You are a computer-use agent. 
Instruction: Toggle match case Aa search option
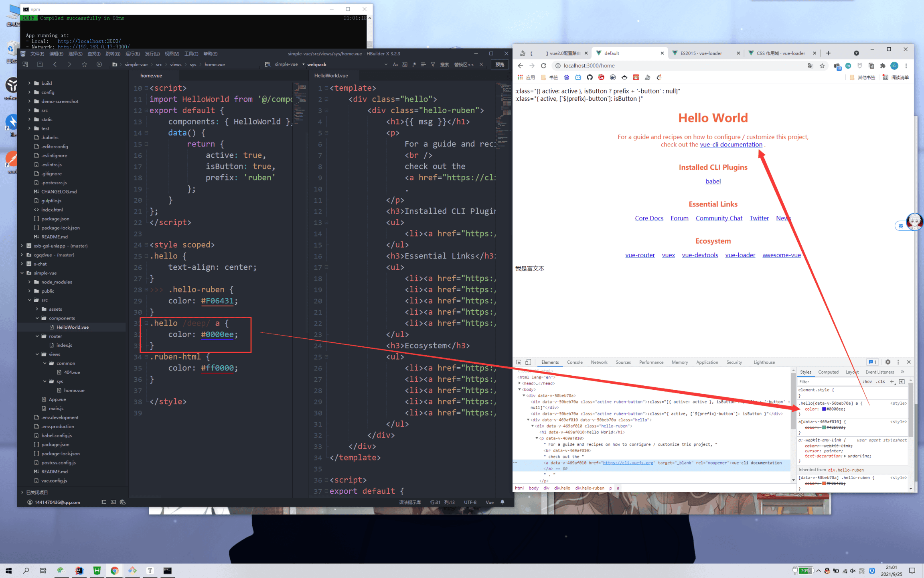(x=395, y=64)
